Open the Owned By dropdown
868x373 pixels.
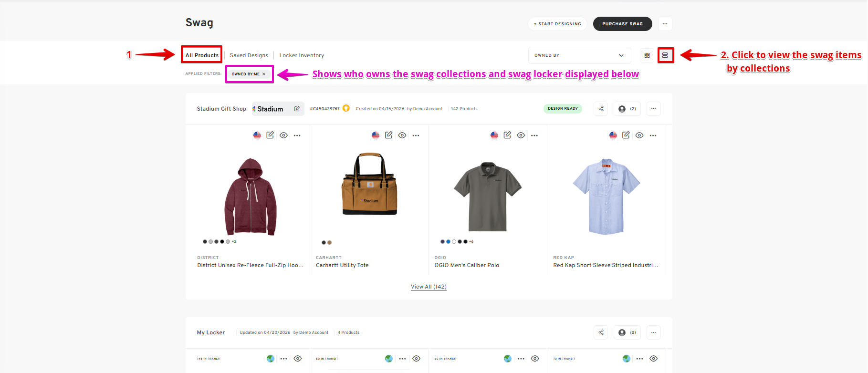click(x=579, y=55)
